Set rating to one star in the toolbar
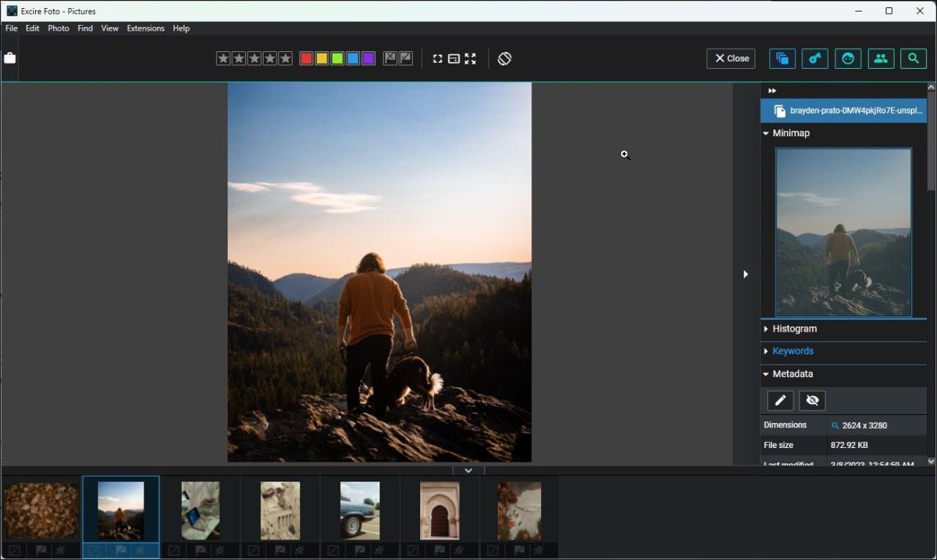 [223, 59]
